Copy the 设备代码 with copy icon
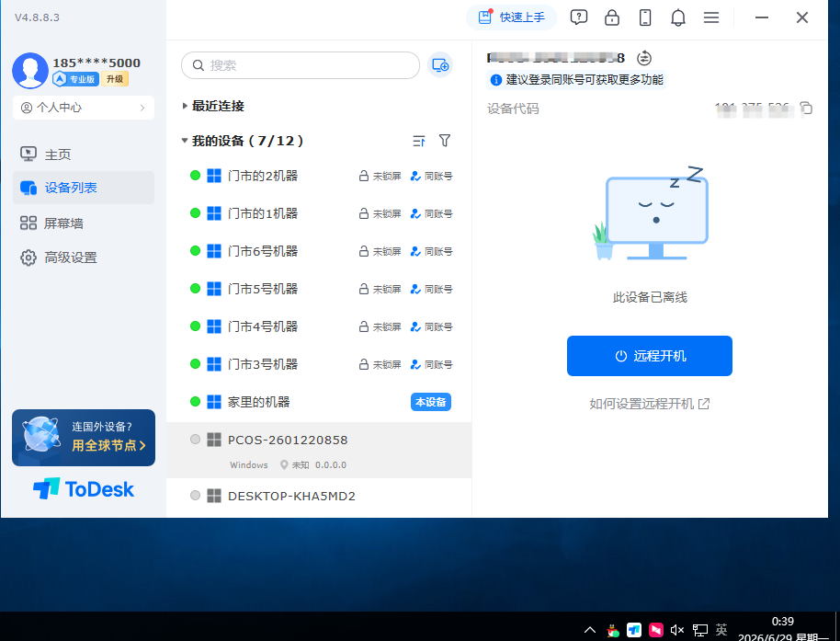Image resolution: width=840 pixels, height=641 pixels. pos(806,109)
